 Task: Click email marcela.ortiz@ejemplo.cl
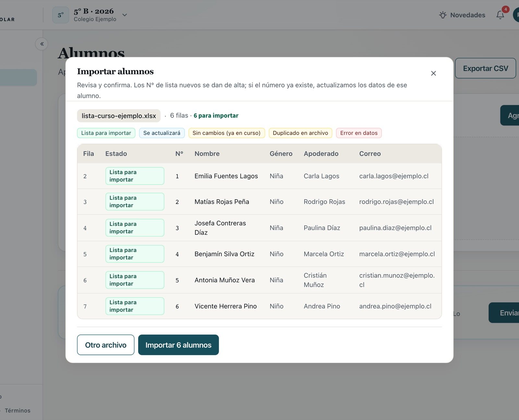[397, 254]
